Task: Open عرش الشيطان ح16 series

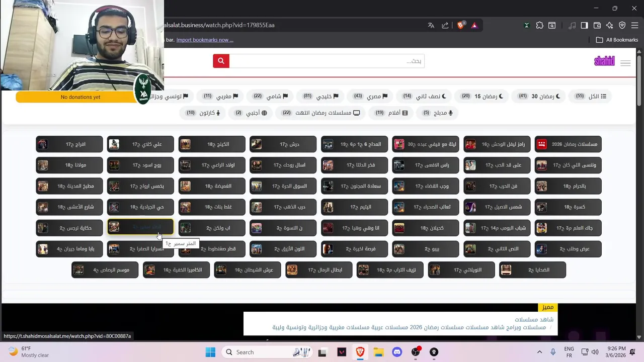Action: [x=248, y=270]
